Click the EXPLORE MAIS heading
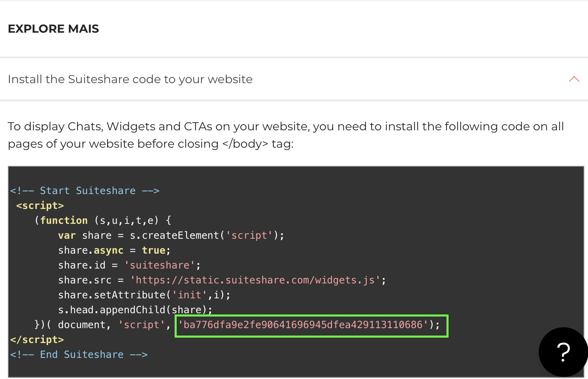Screen dimensions: 588x379 coord(53,29)
